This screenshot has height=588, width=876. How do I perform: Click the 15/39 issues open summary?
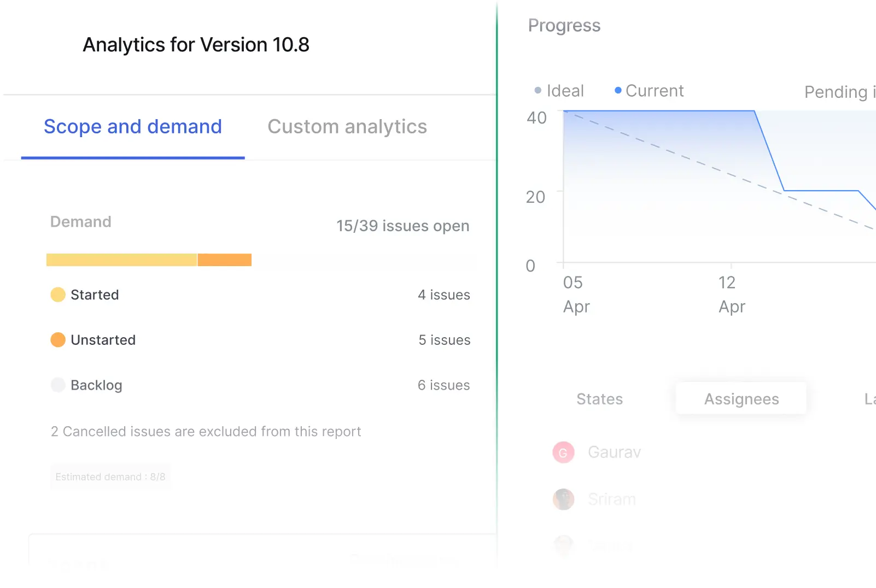(x=402, y=226)
